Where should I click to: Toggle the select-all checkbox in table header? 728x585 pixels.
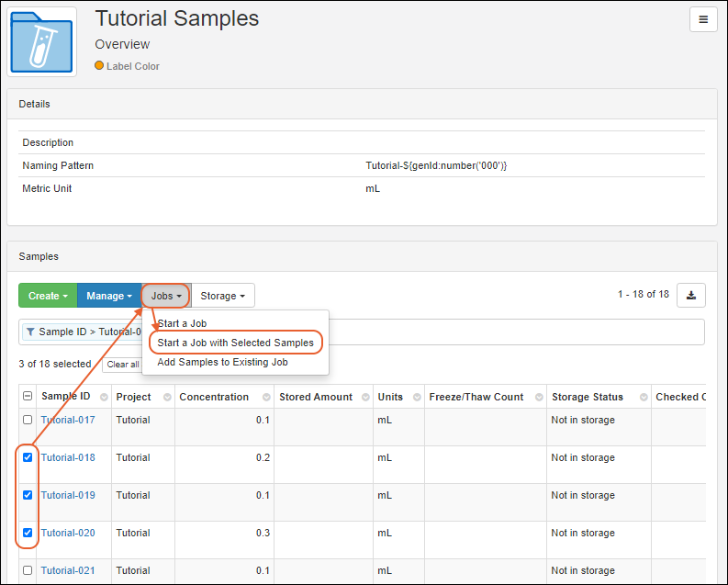tap(28, 397)
